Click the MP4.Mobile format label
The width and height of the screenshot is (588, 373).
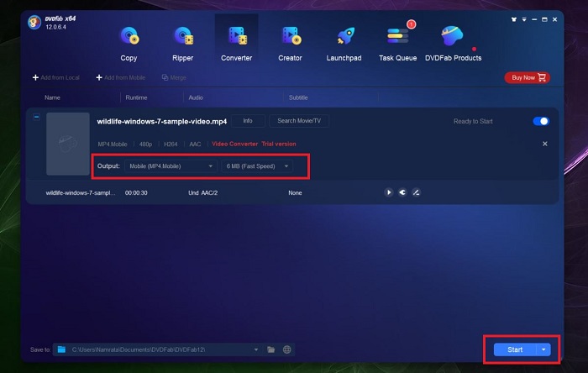(113, 144)
